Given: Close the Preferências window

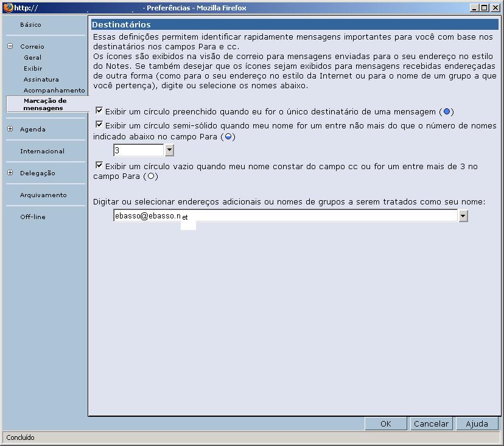Looking at the screenshot, I should 495,7.
